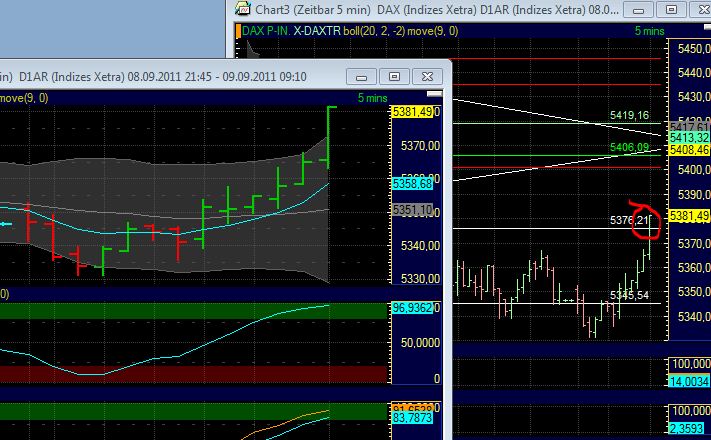
Task: Click the cyan 96,9362 indicator value
Action: click(x=413, y=308)
